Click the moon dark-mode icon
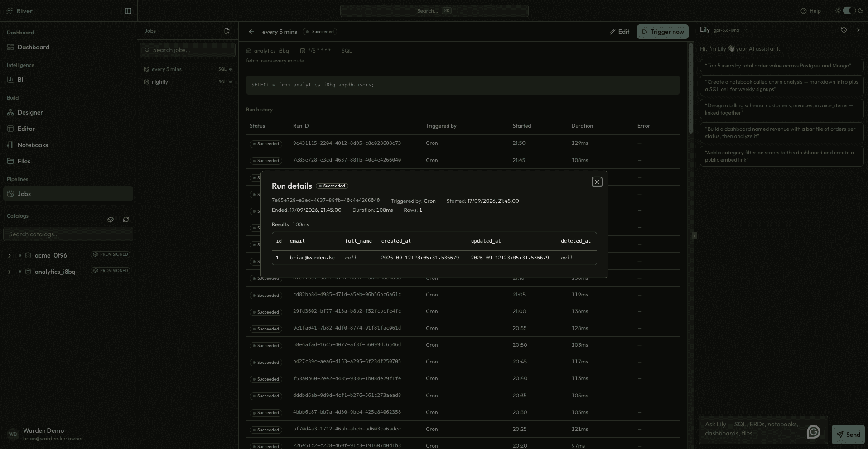The image size is (868, 449). 861,11
